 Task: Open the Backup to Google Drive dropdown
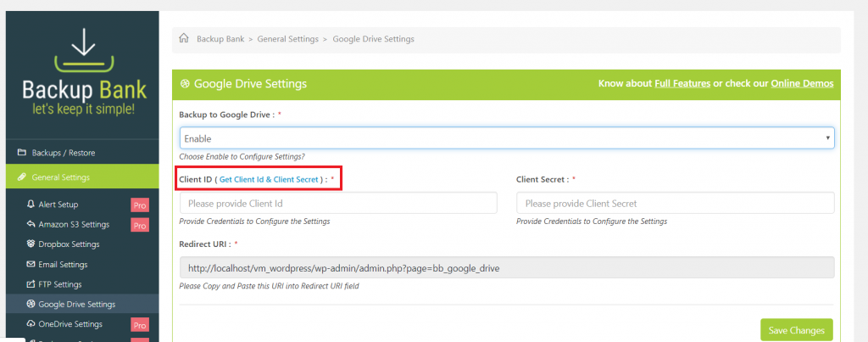tap(507, 138)
